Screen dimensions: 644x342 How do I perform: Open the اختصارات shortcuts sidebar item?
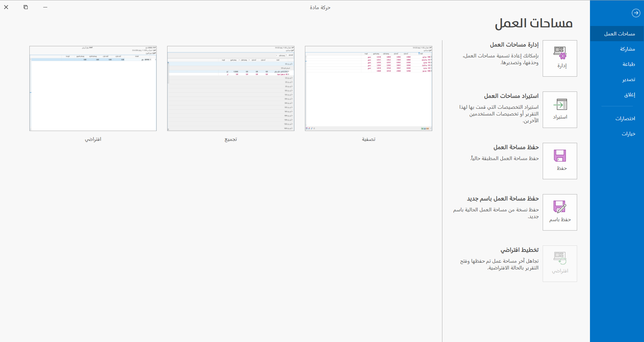[617, 119]
